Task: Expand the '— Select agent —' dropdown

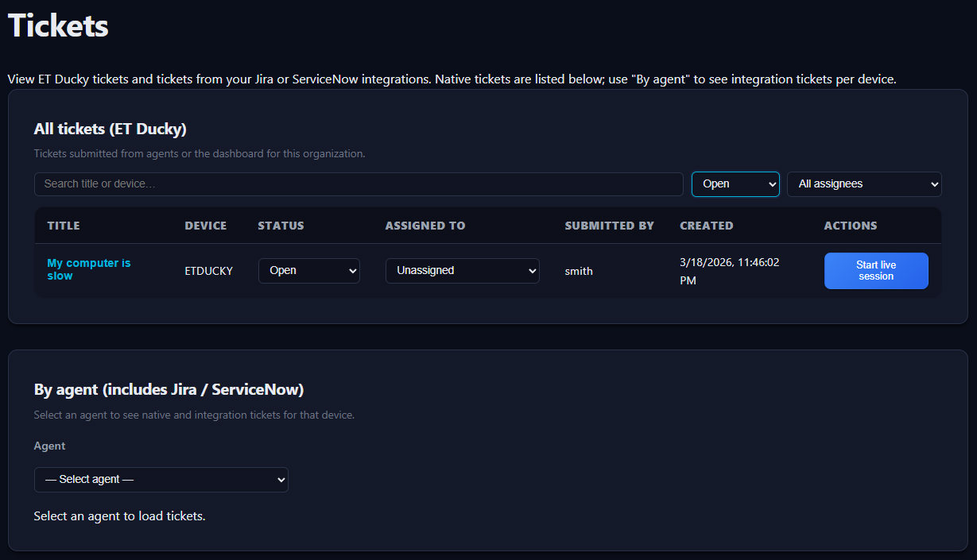Action: (161, 479)
